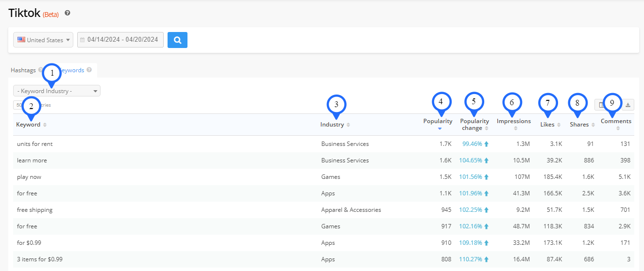The image size is (644, 271).
Task: Expand the Keyword Industry filter dropdown
Action: pyautogui.click(x=57, y=91)
